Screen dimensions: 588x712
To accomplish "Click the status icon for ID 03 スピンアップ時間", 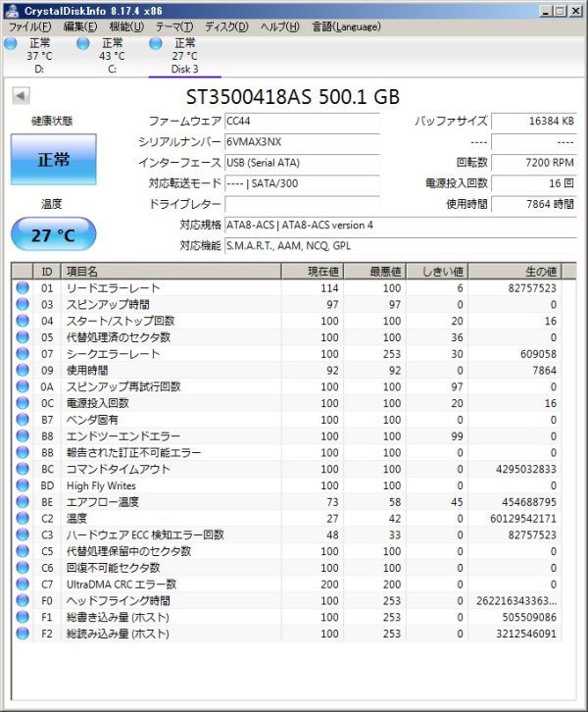I will (23, 304).
